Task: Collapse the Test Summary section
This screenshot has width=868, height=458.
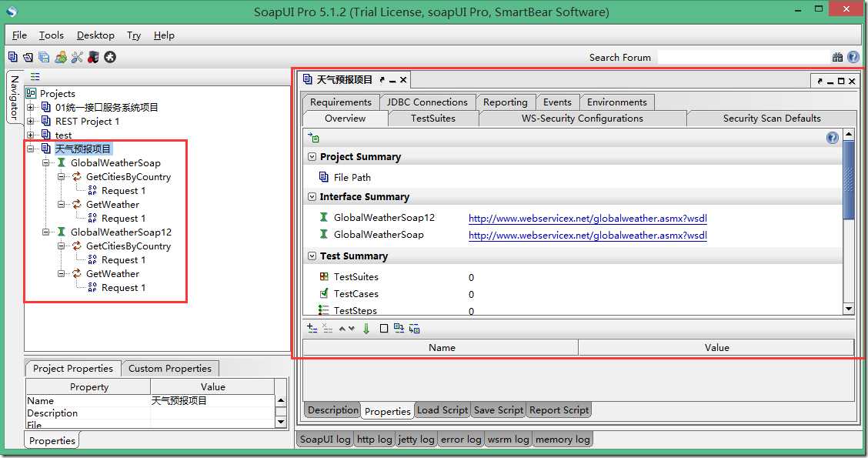Action: tap(312, 256)
